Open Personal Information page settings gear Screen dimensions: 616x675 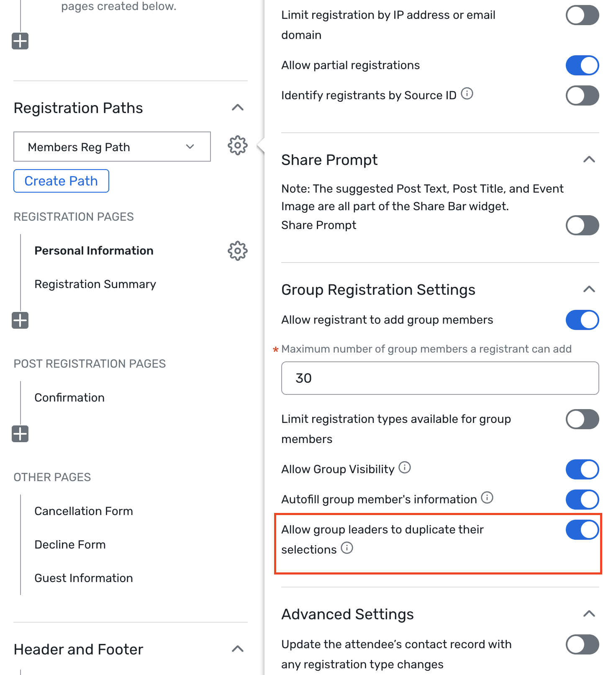[x=237, y=251]
